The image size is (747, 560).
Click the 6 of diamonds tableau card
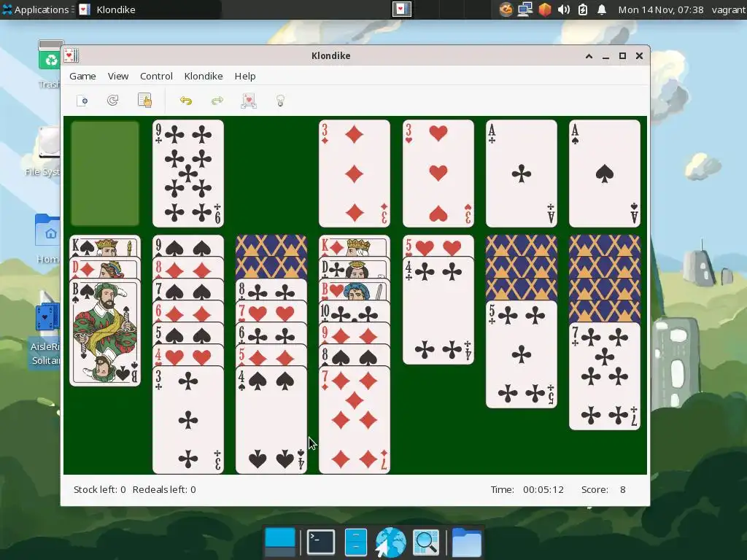[x=188, y=312]
